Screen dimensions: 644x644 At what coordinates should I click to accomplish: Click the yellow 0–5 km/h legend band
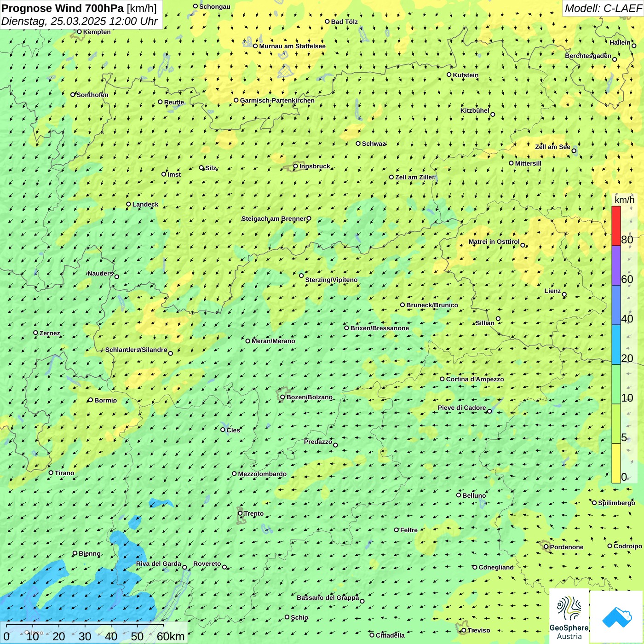[616, 463]
